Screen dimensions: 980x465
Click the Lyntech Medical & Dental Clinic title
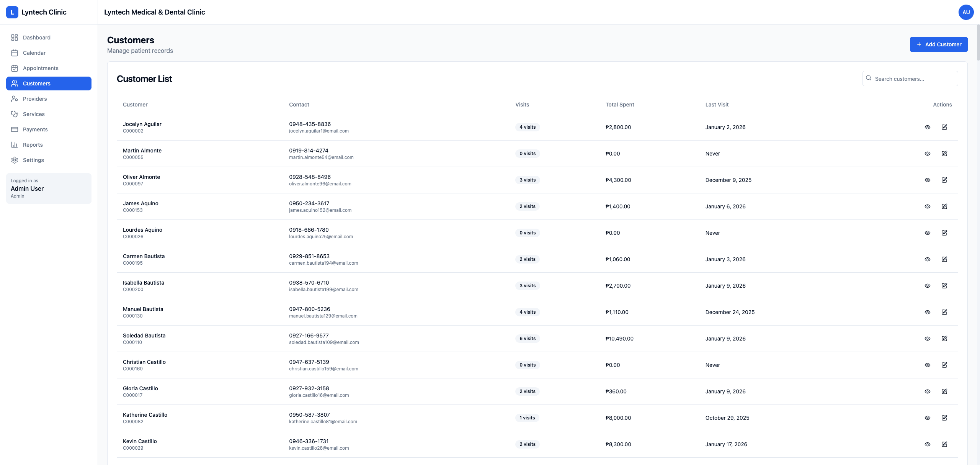click(155, 12)
